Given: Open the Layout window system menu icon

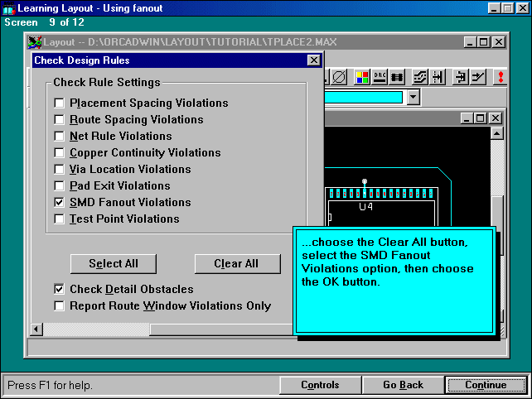Looking at the screenshot, I should coord(34,41).
